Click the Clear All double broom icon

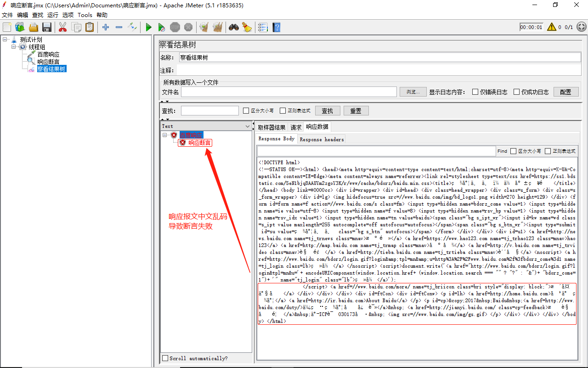click(x=218, y=27)
